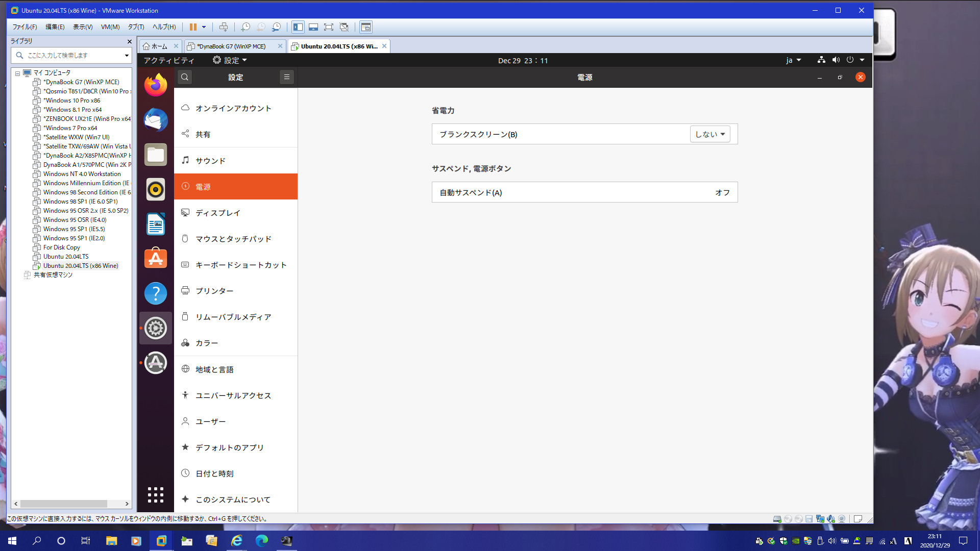Image resolution: width=980 pixels, height=551 pixels.
Task: Open Ubuntu Software from the dock
Action: point(155,259)
